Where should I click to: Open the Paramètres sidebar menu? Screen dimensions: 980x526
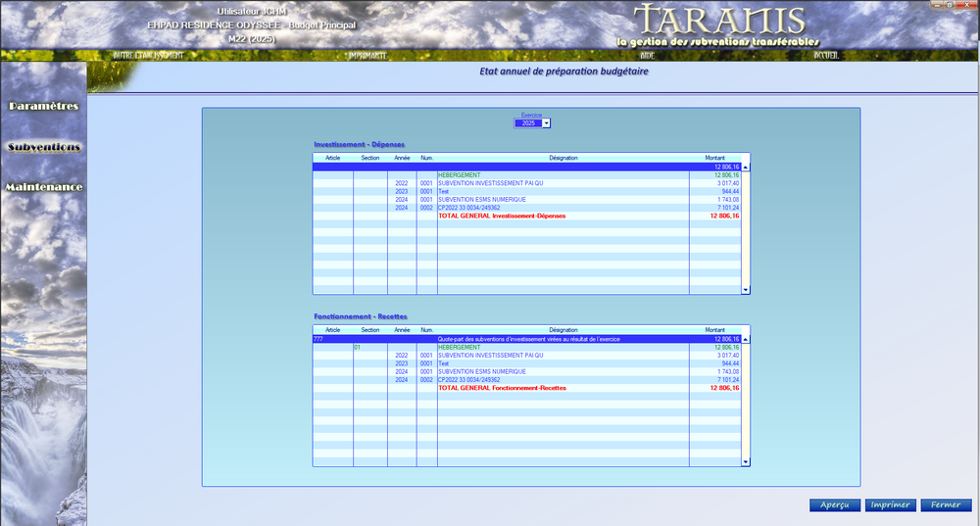pyautogui.click(x=43, y=106)
